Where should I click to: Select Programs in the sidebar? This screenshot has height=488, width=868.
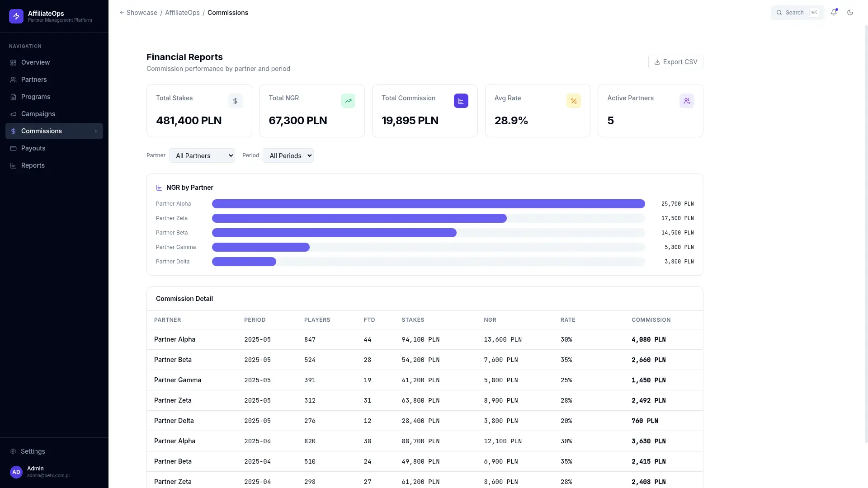coord(54,97)
